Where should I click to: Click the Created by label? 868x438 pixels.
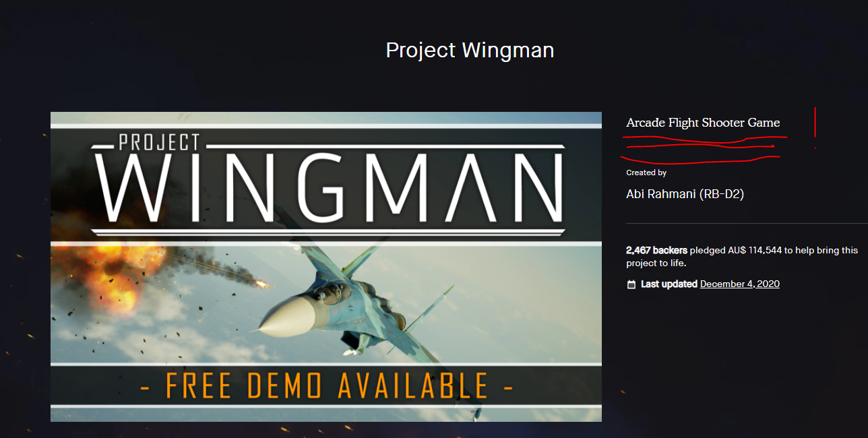[646, 173]
